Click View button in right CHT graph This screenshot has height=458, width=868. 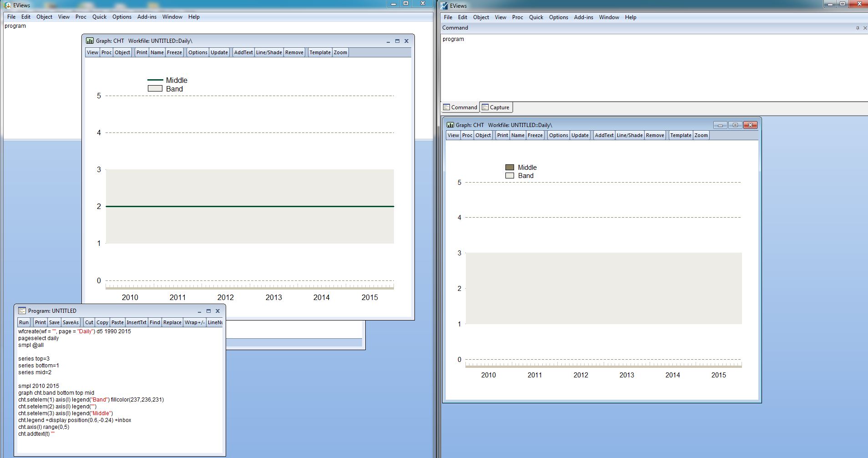point(453,135)
